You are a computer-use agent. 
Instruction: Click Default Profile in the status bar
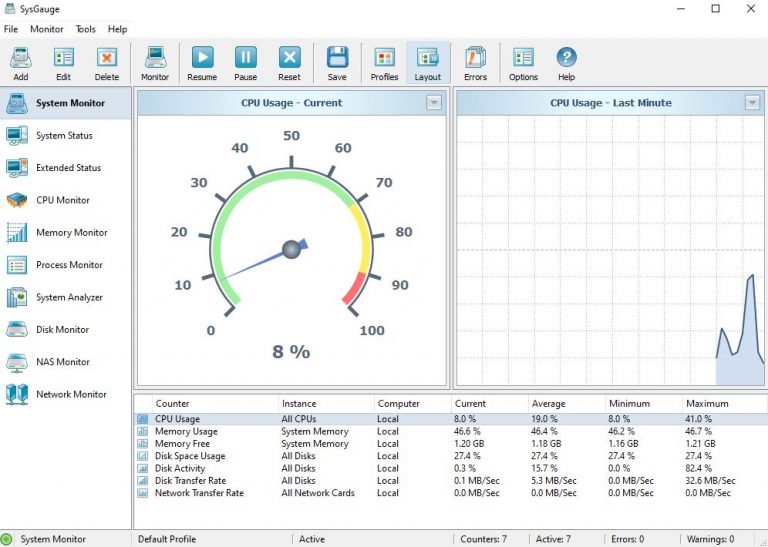(x=167, y=539)
